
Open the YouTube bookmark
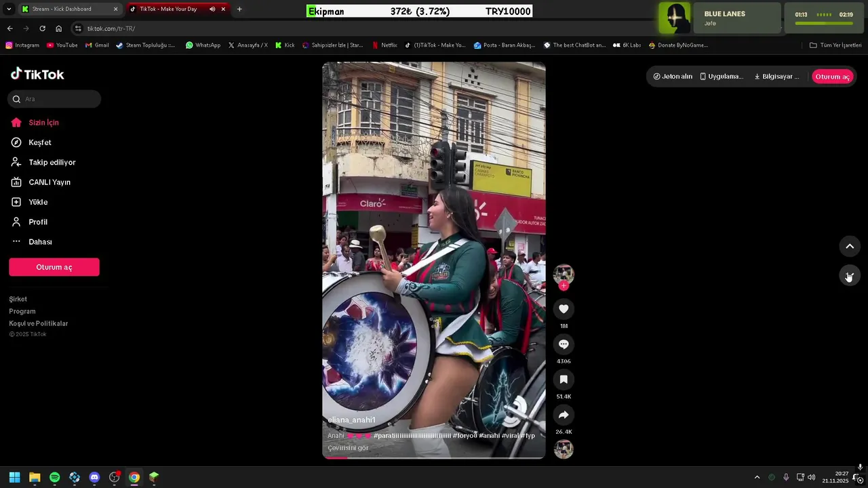coord(62,45)
